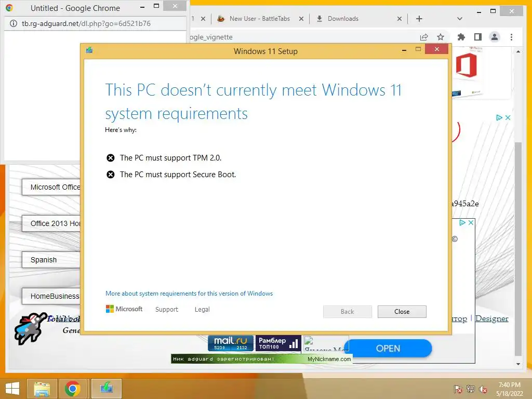Expand the Chrome tab search chevron
Image resolution: width=532 pixels, height=399 pixels.
459,19
